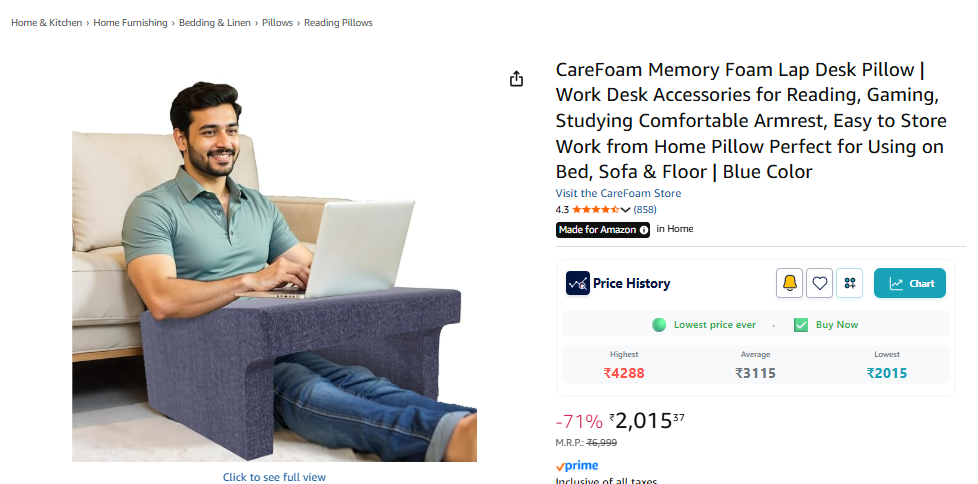Open the Reading Pillows breadcrumb category
Image resolution: width=978 pixels, height=484 pixels.
pyautogui.click(x=338, y=22)
